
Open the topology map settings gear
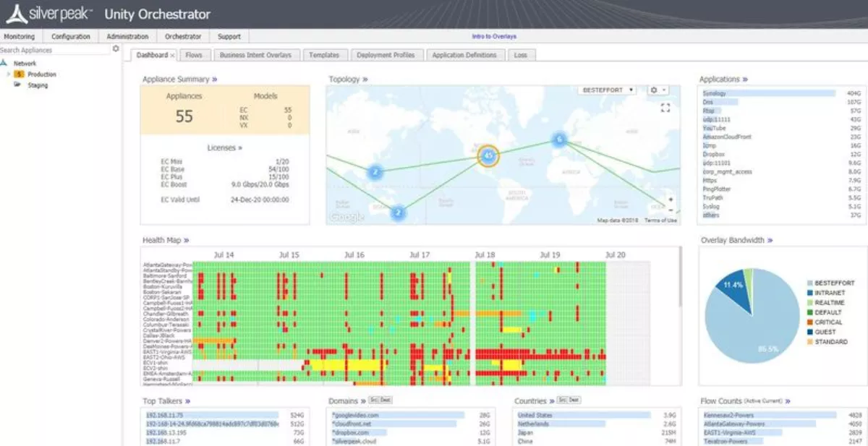coord(655,90)
